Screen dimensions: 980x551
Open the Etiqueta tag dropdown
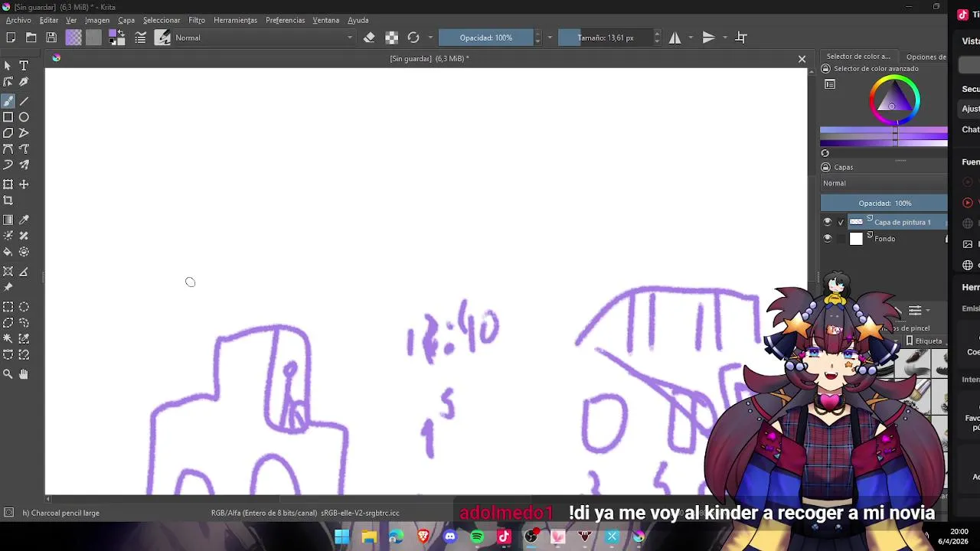tap(925, 341)
